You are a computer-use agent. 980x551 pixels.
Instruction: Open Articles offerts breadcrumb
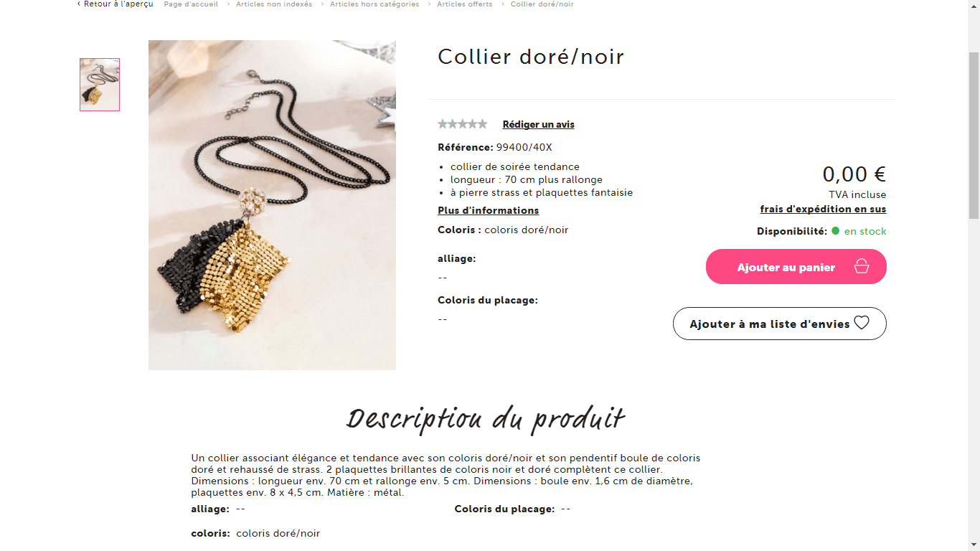coord(465,4)
